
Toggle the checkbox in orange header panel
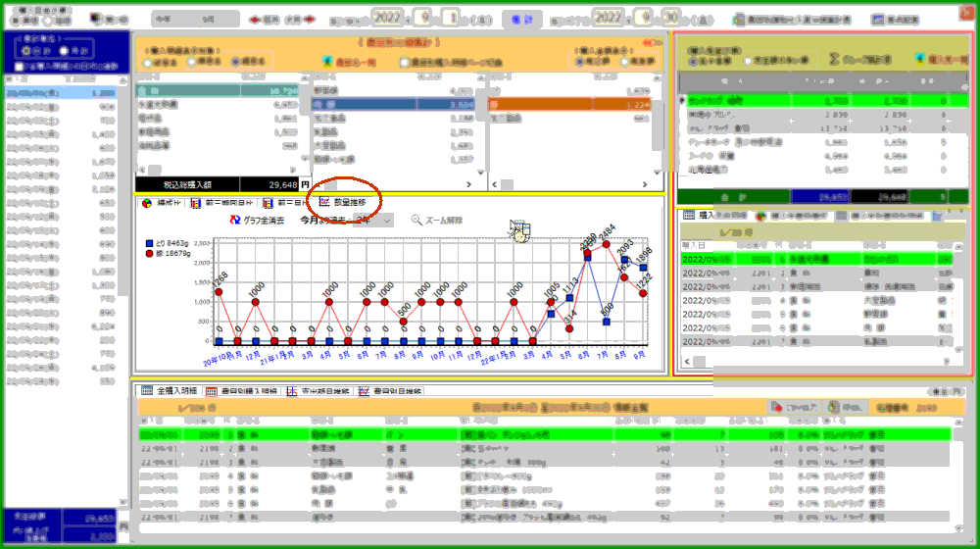click(x=404, y=62)
